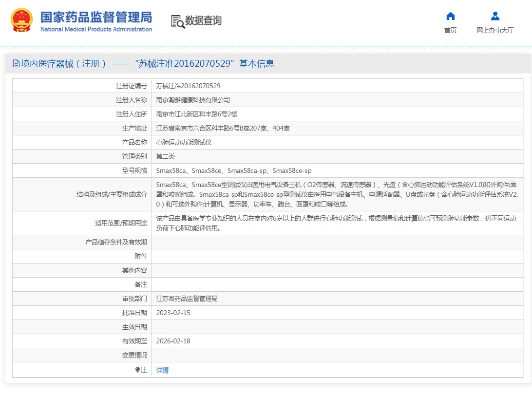Click the 数据查询 search document icon
Image resolution: width=532 pixels, height=395 pixels.
tap(178, 22)
